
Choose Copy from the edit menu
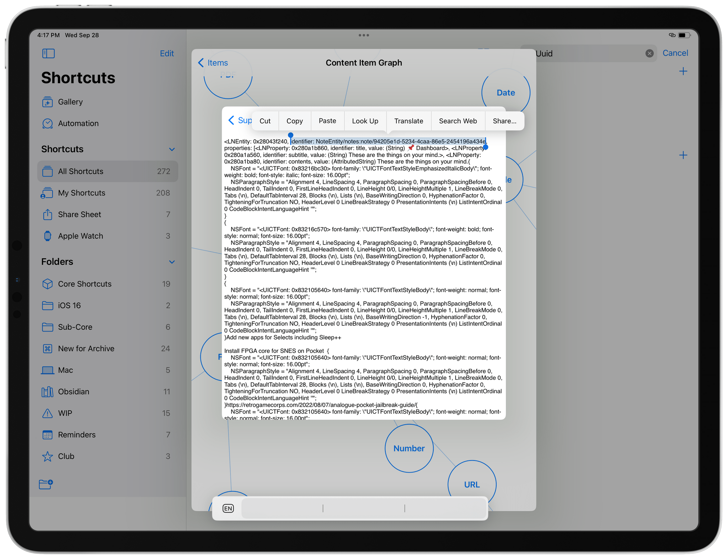tap(295, 121)
